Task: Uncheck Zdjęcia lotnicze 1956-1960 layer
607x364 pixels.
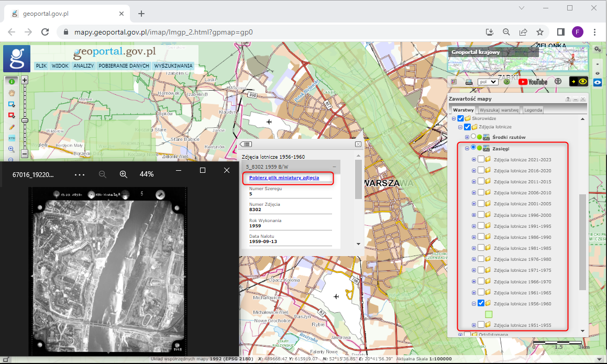Action: [481, 303]
